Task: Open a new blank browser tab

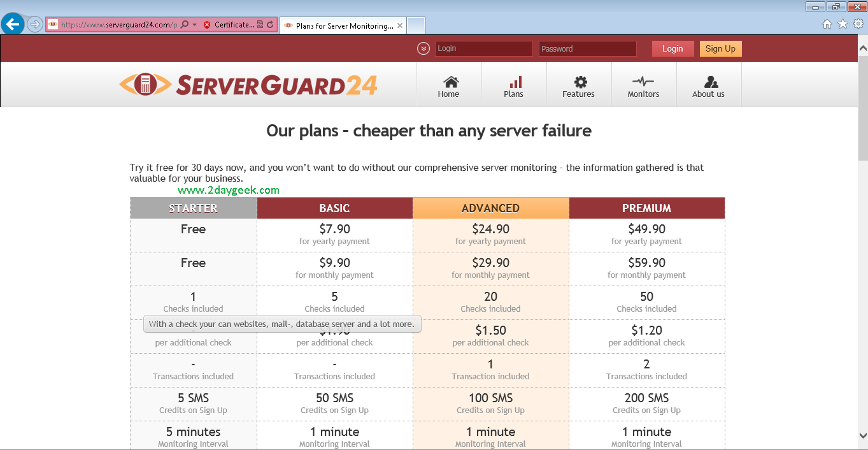Action: click(x=415, y=25)
